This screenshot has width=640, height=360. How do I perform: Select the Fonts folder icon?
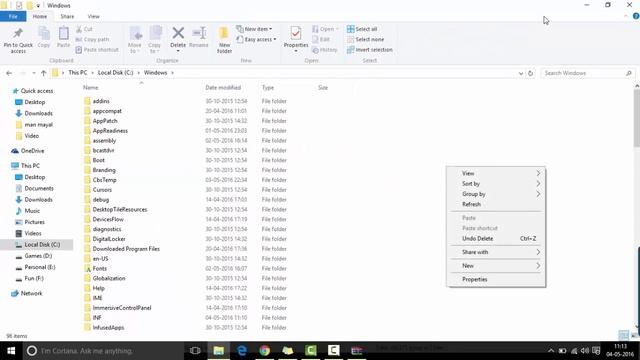point(87,269)
